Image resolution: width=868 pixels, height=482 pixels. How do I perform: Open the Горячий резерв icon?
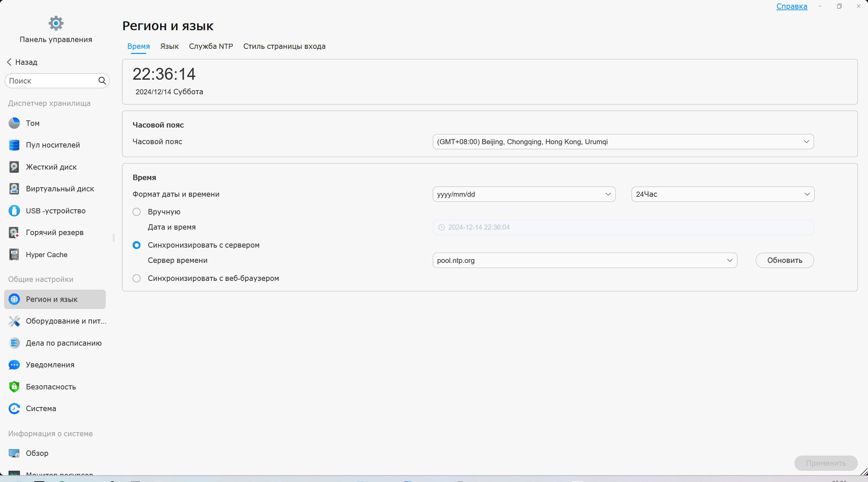click(14, 232)
